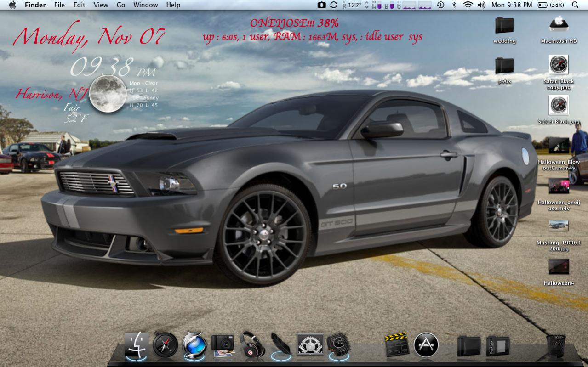The width and height of the screenshot is (588, 367).
Task: Open the camera photo app in Dock
Action: click(223, 345)
